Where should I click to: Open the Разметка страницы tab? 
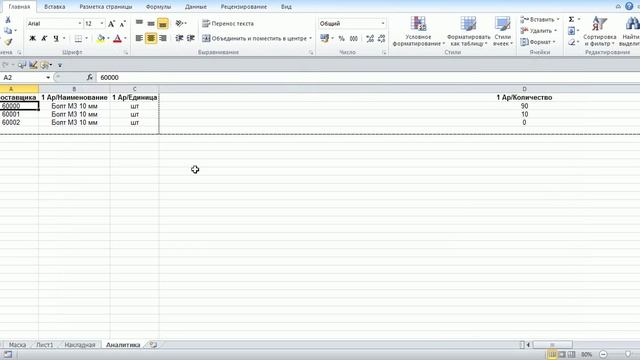(x=106, y=7)
